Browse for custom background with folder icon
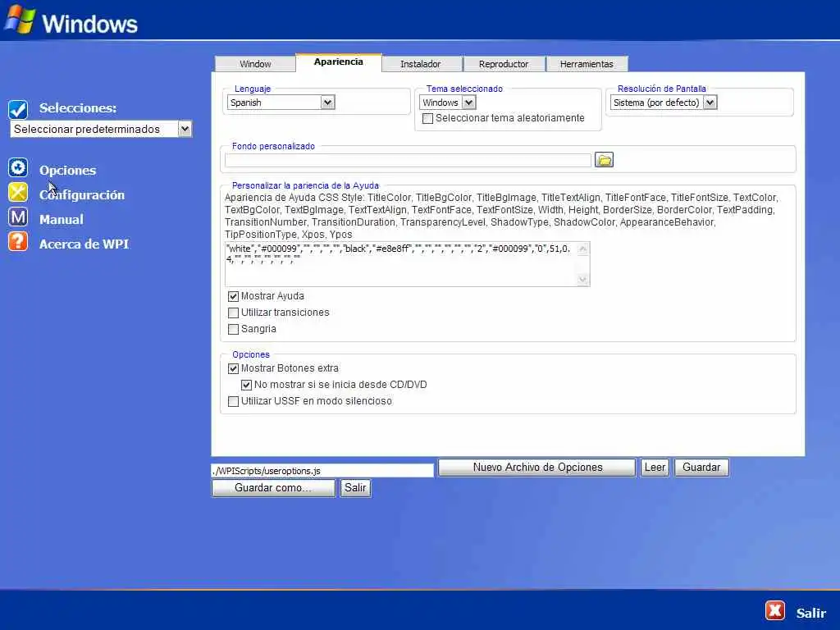Viewport: 840px width, 630px height. 604,160
